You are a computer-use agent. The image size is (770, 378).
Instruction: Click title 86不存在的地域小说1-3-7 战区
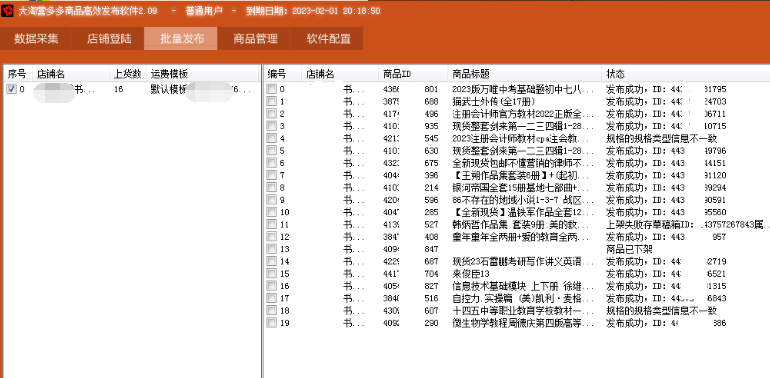[522, 200]
